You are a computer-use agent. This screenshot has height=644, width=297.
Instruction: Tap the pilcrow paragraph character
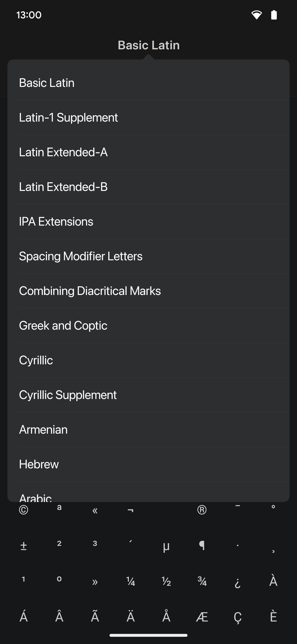click(202, 545)
